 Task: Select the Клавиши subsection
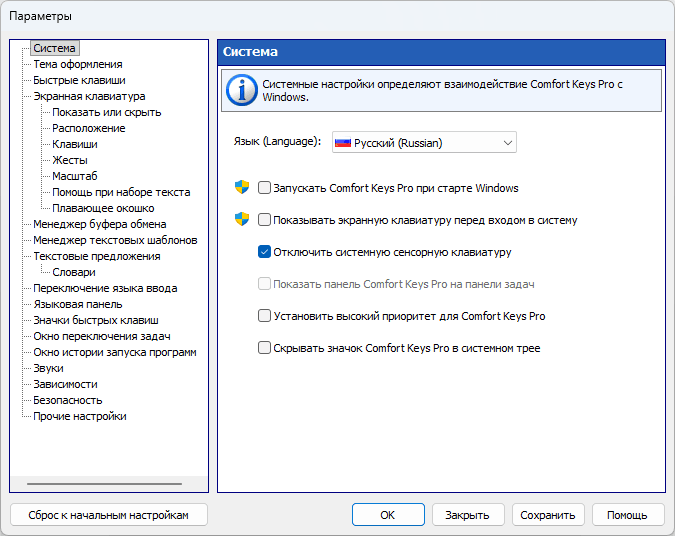pos(75,144)
